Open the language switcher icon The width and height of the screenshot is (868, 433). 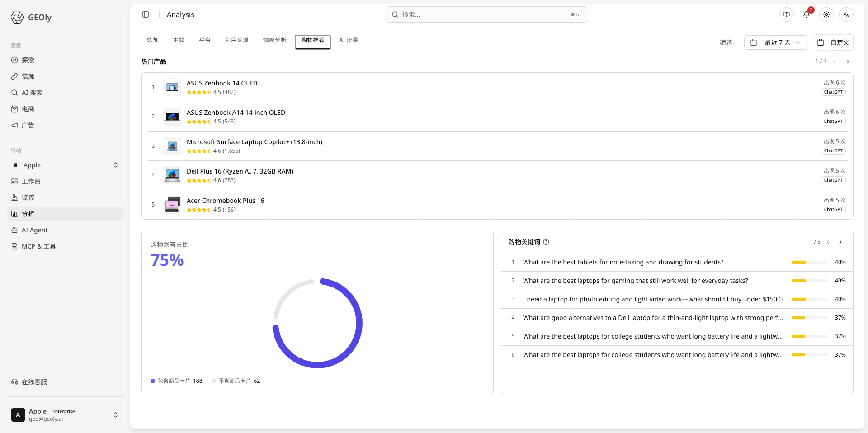846,14
